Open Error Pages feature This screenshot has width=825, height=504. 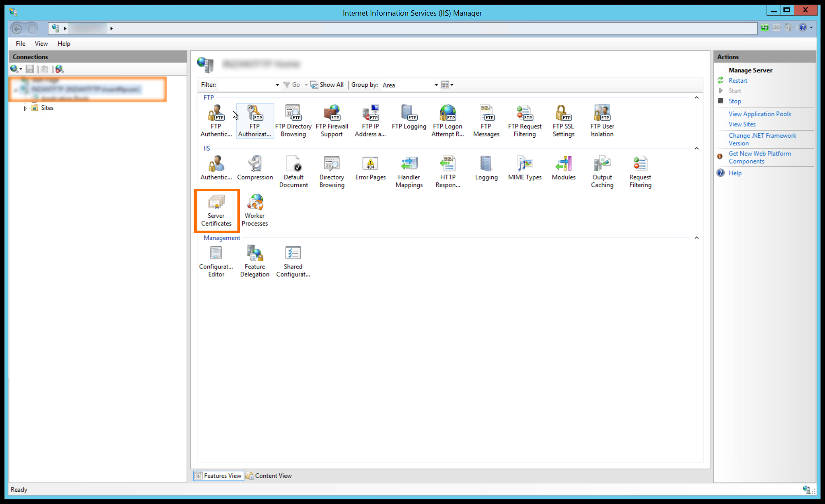[x=370, y=168]
